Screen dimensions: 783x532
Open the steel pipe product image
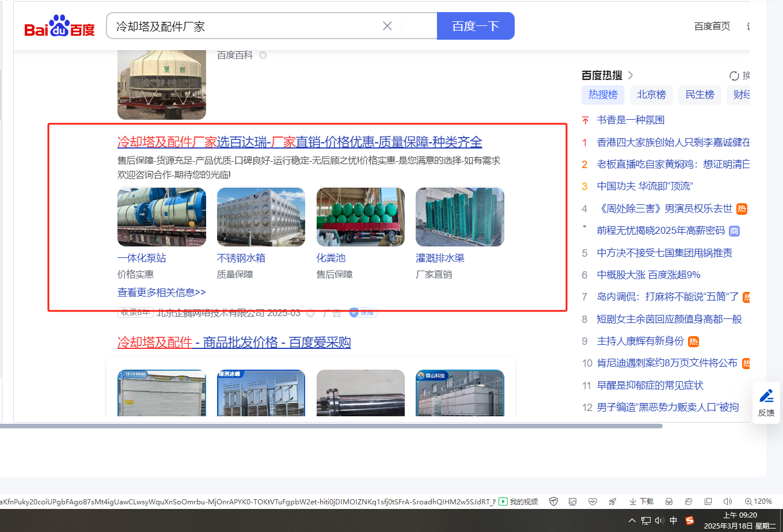(361, 393)
